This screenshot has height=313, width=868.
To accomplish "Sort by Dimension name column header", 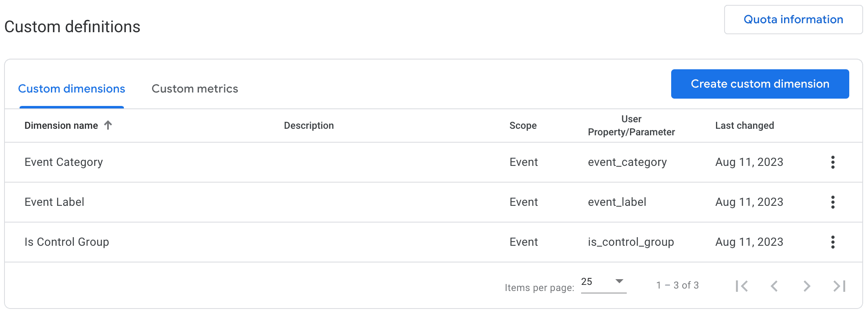I will pos(61,126).
